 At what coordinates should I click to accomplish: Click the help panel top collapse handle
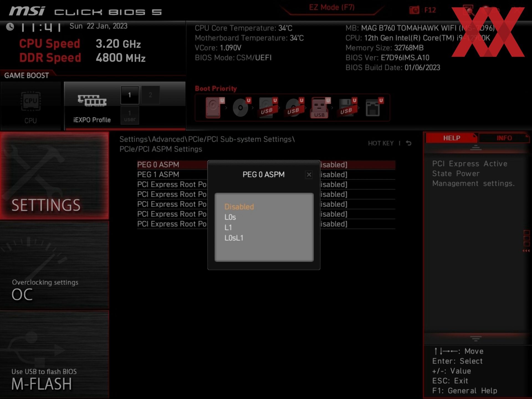coord(476,148)
